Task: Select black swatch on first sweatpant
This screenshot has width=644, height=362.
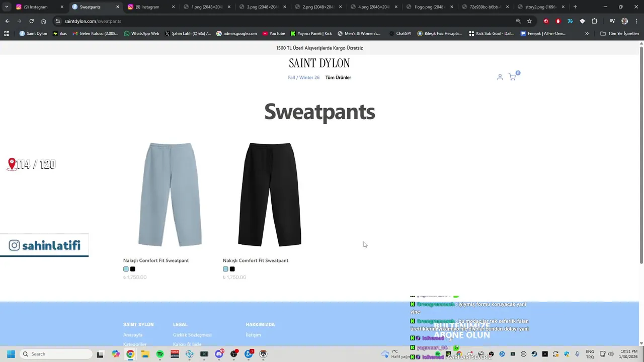Action: tap(133, 269)
